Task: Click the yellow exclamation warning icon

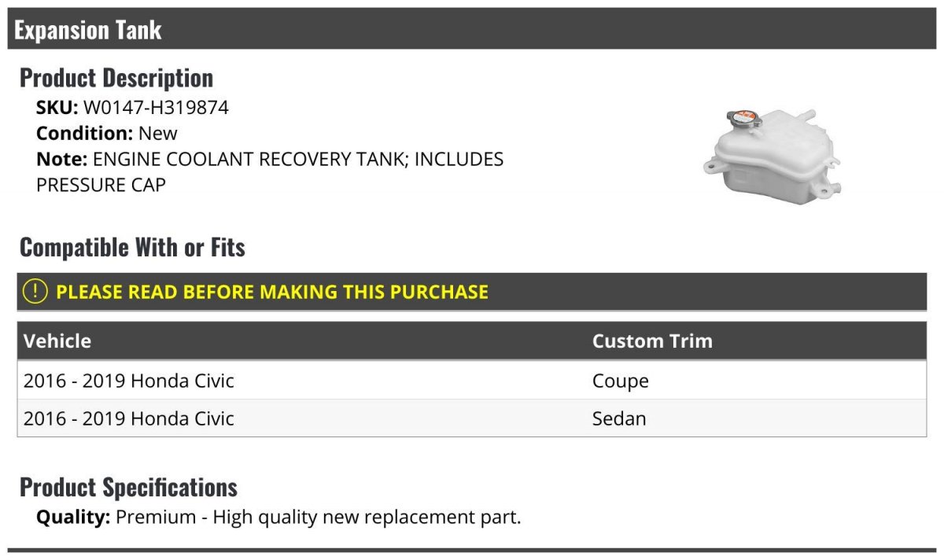Action: 35,292
